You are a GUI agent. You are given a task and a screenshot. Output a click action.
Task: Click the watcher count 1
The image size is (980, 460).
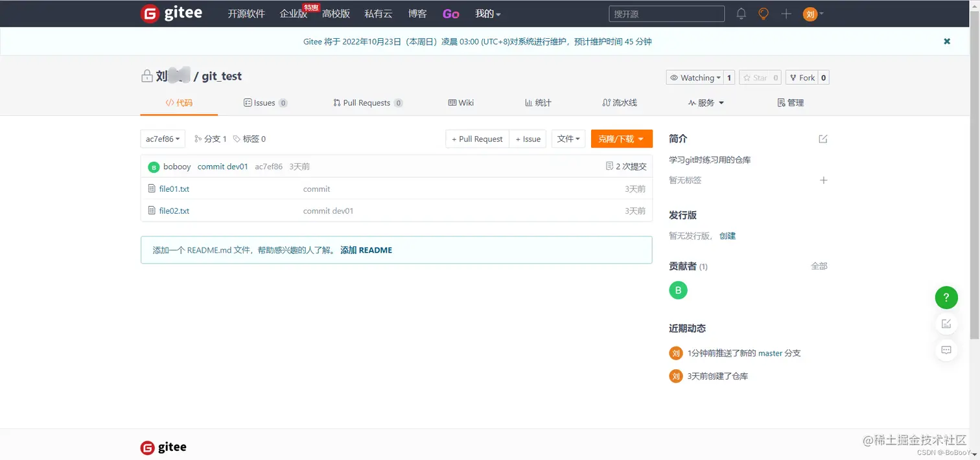pos(729,78)
